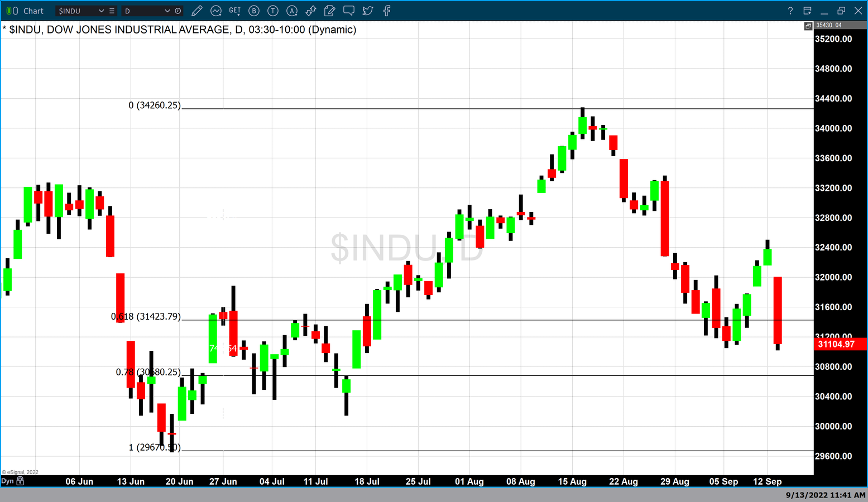The image size is (868, 502).
Task: Open the chart type selector icon
Action: click(x=216, y=11)
